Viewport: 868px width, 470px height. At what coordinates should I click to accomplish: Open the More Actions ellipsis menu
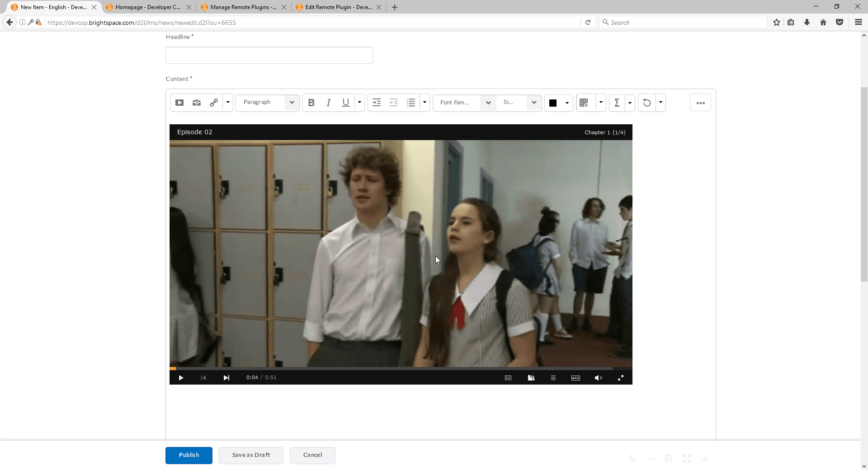pyautogui.click(x=700, y=103)
